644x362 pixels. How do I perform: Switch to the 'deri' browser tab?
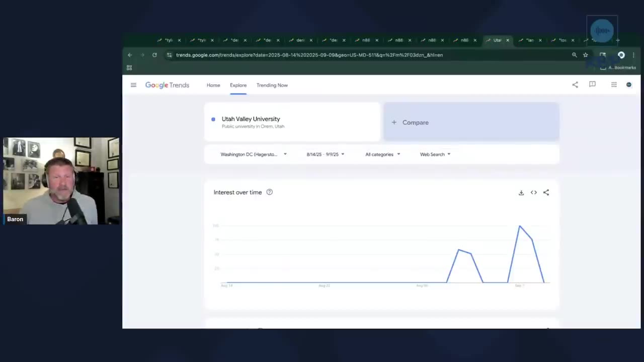coord(301,40)
